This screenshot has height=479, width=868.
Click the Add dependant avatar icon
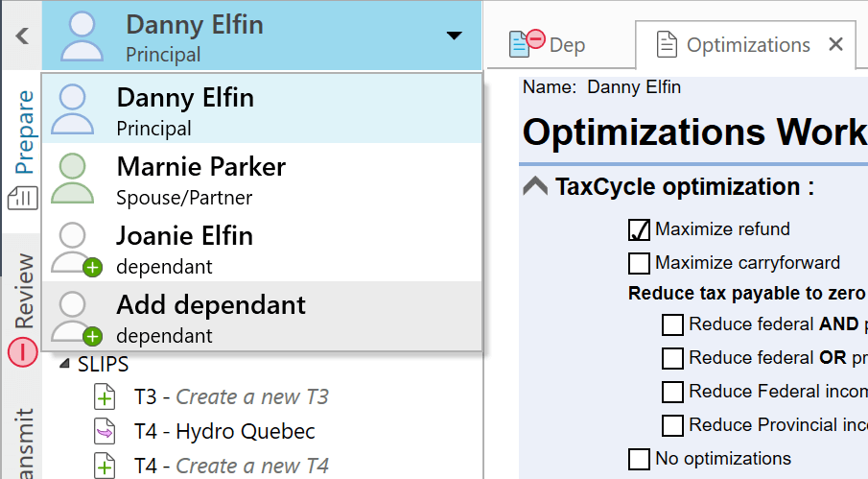point(75,317)
